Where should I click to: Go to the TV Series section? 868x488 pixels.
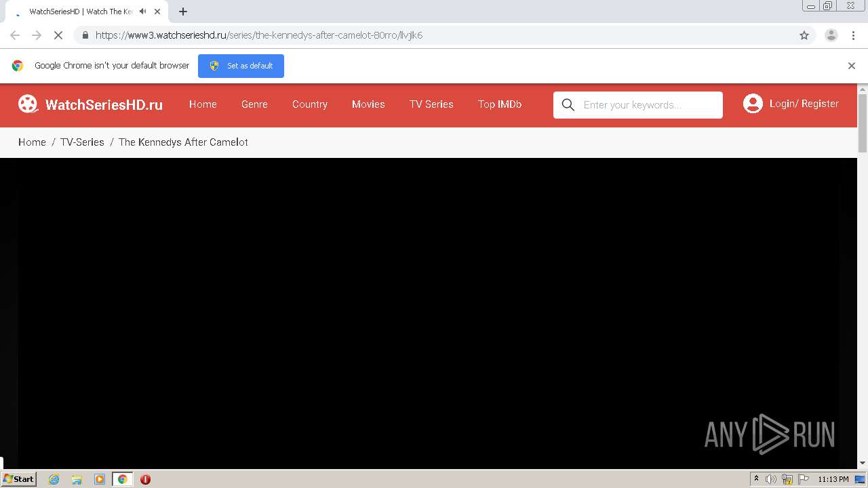[x=431, y=104]
